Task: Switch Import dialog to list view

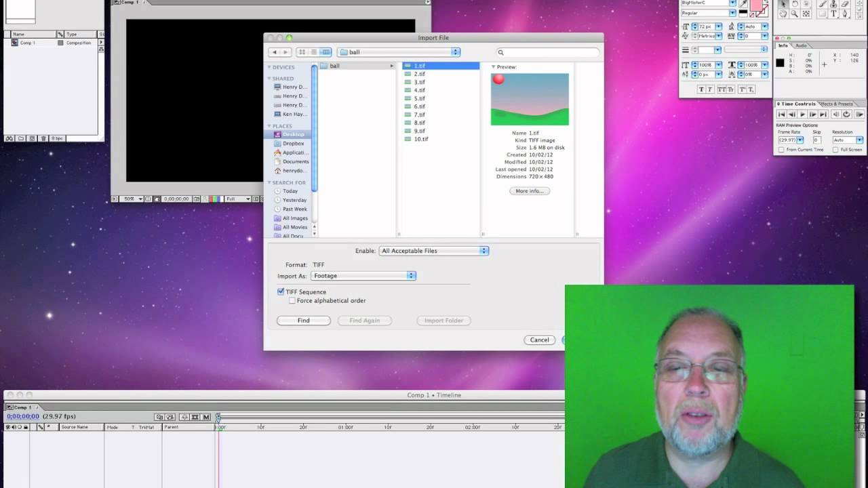Action: pos(314,52)
